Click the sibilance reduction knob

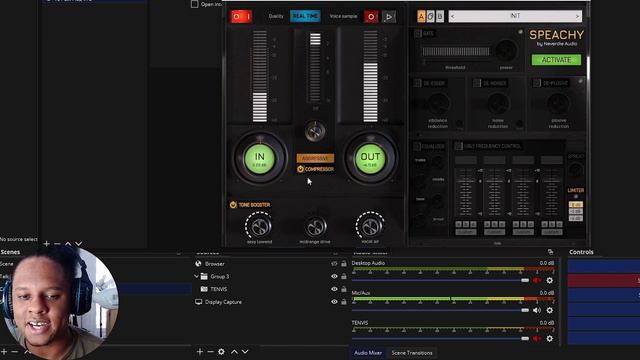[438, 104]
